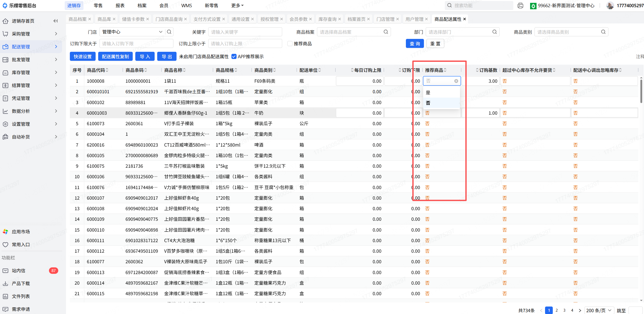Image resolution: width=644 pixels, height=314 pixels.
Task: Clear the 推荐商品 cell with its X icon
Action: [456, 81]
